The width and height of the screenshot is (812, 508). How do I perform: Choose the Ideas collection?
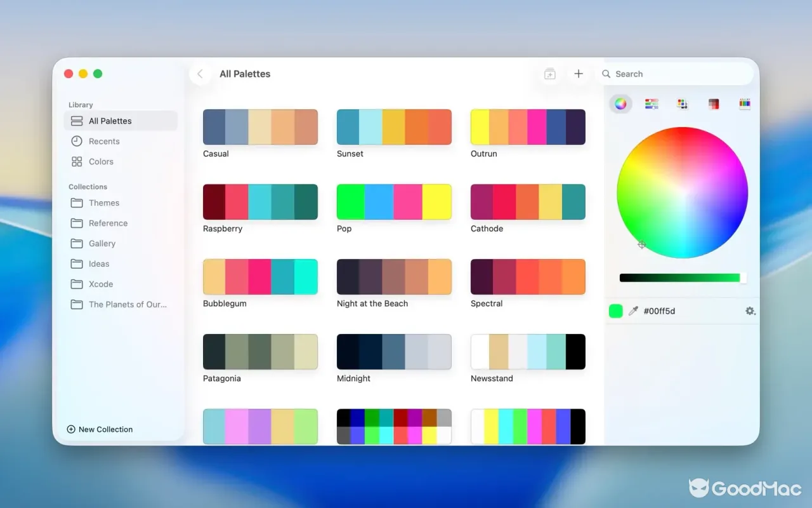[121, 264]
